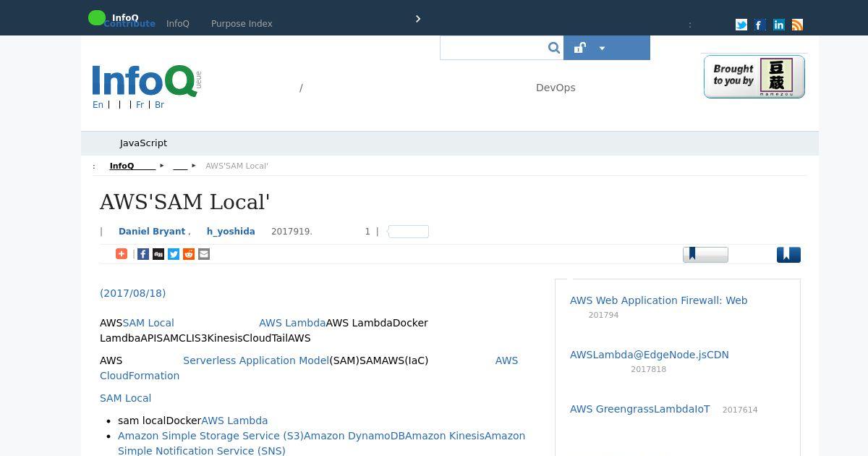Screen dimensions: 868x456
Task: Click the right chevron arrow in top bar
Action: 418,19
